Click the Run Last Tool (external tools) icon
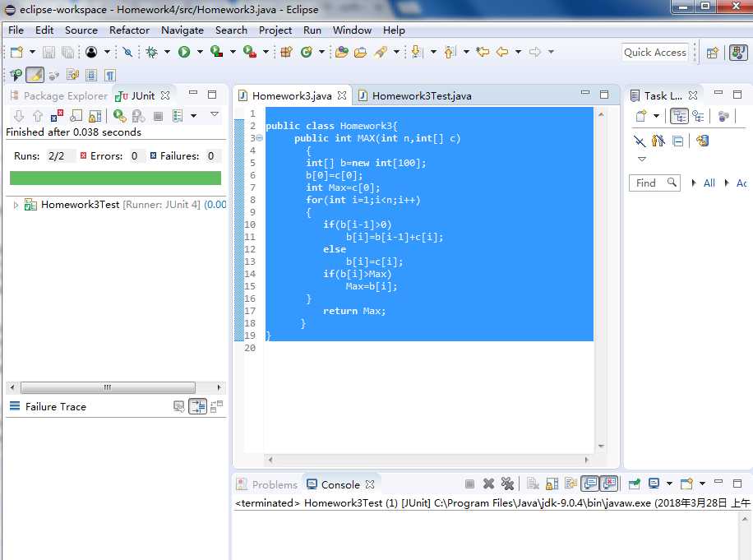 point(250,52)
